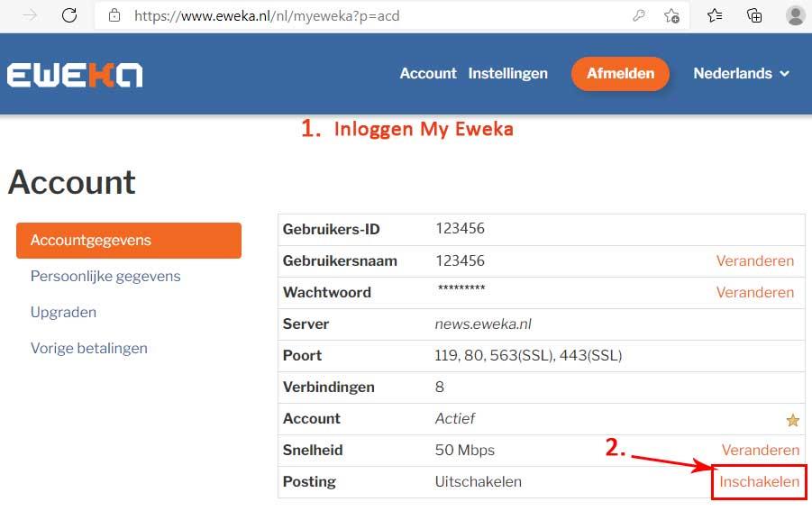Open Vorige betalingen in the sidebar
Viewport: 812px width, 511px height.
pos(89,348)
